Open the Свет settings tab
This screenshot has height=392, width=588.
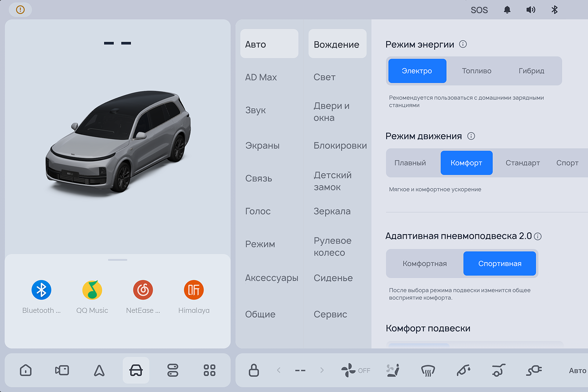pos(325,77)
